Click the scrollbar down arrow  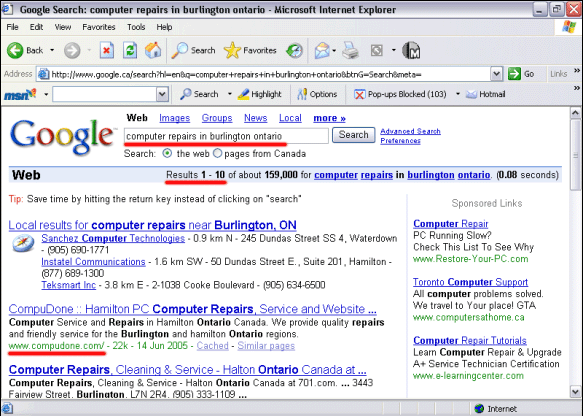575,391
